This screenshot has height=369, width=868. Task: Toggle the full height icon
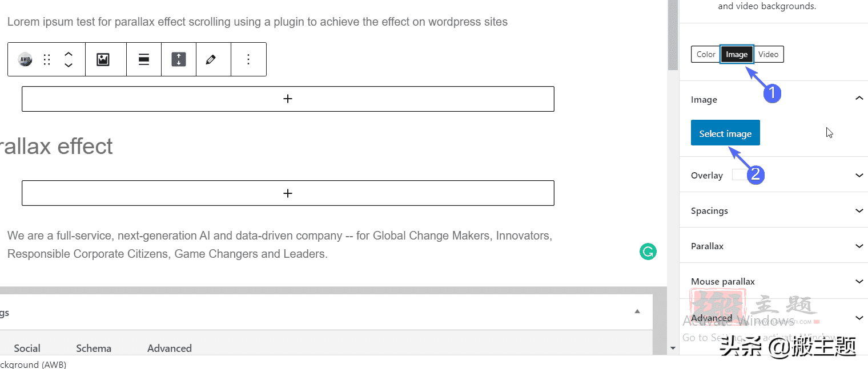pyautogui.click(x=179, y=59)
